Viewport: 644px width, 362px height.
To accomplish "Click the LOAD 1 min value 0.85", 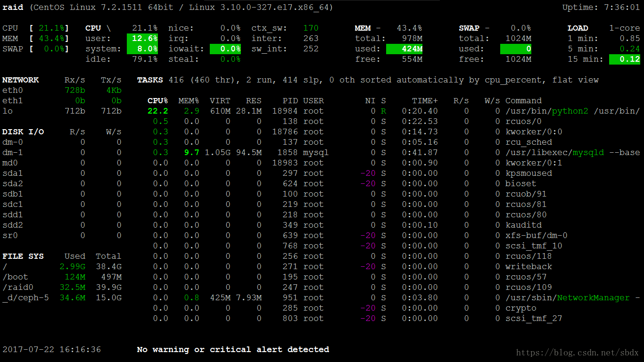I will pos(630,39).
